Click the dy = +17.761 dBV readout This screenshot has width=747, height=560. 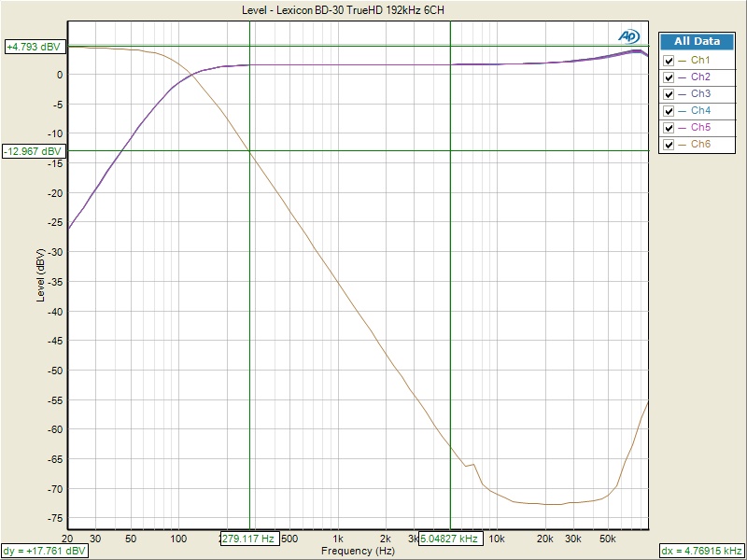(46, 551)
